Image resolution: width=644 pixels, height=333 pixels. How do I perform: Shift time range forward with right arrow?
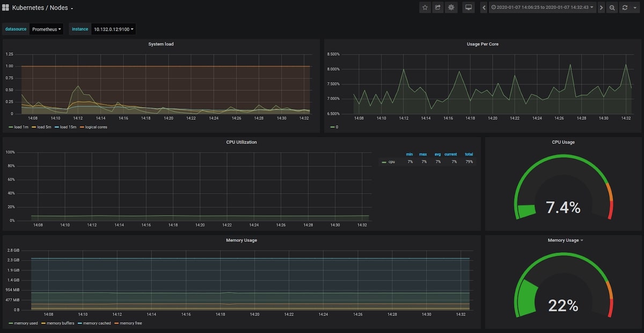601,8
